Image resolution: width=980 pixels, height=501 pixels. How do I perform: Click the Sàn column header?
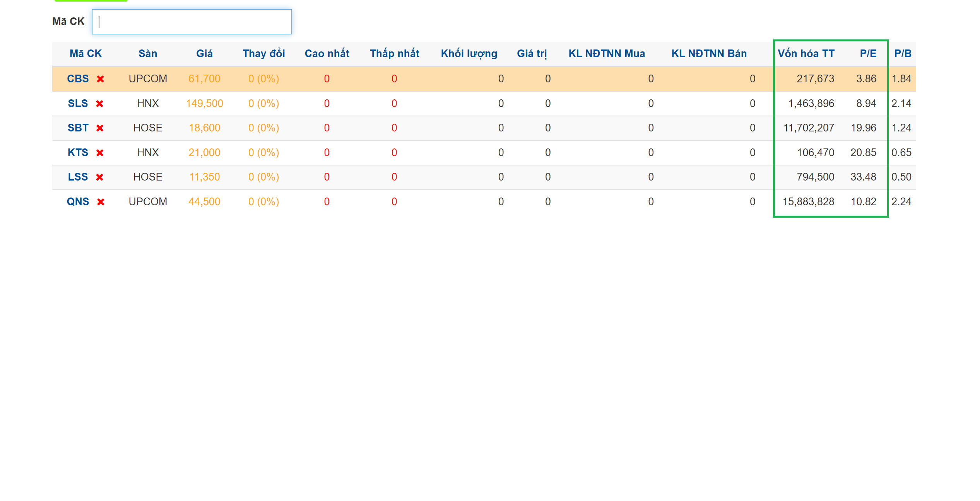148,54
